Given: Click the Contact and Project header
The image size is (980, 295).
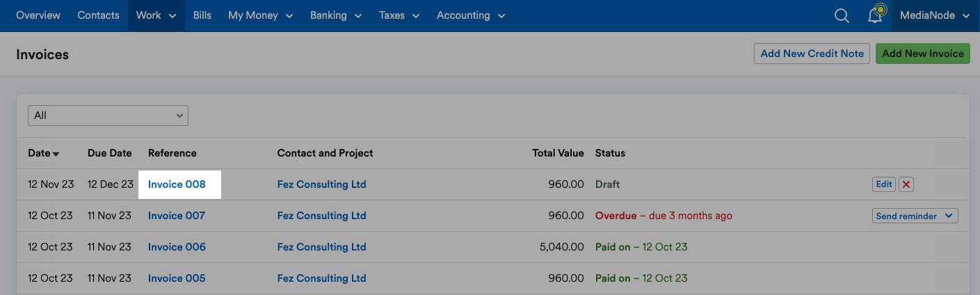Looking at the screenshot, I should [x=325, y=153].
